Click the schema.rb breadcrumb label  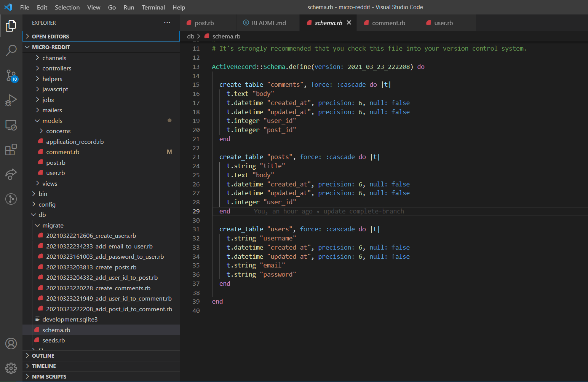[226, 36]
